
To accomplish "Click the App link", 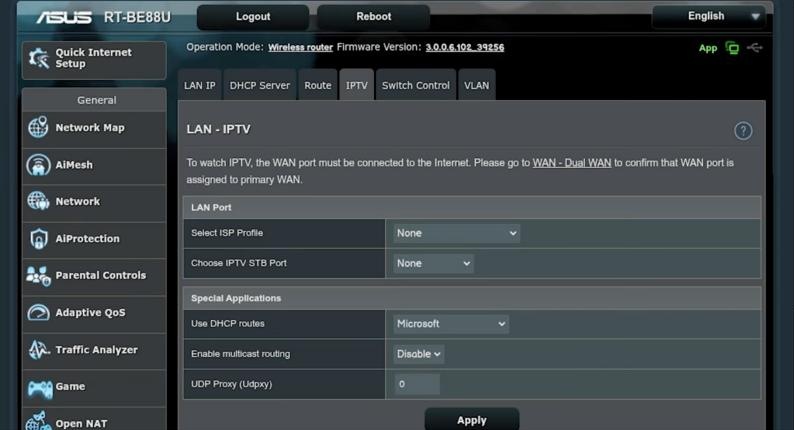I will [708, 49].
